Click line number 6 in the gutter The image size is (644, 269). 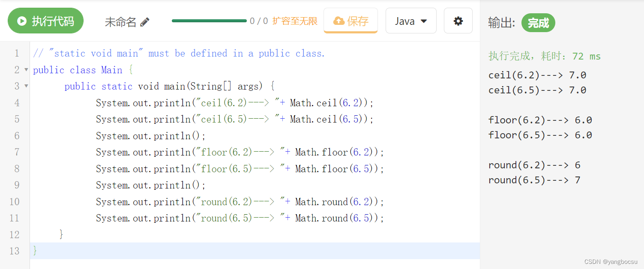tap(17, 136)
